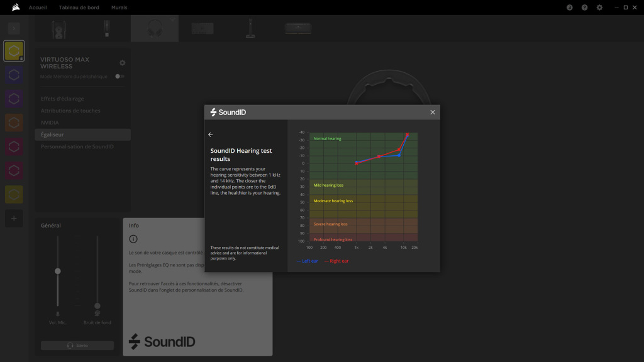Click the SoundID lightning logo in dialog header
The height and width of the screenshot is (362, 644).
[x=213, y=112]
